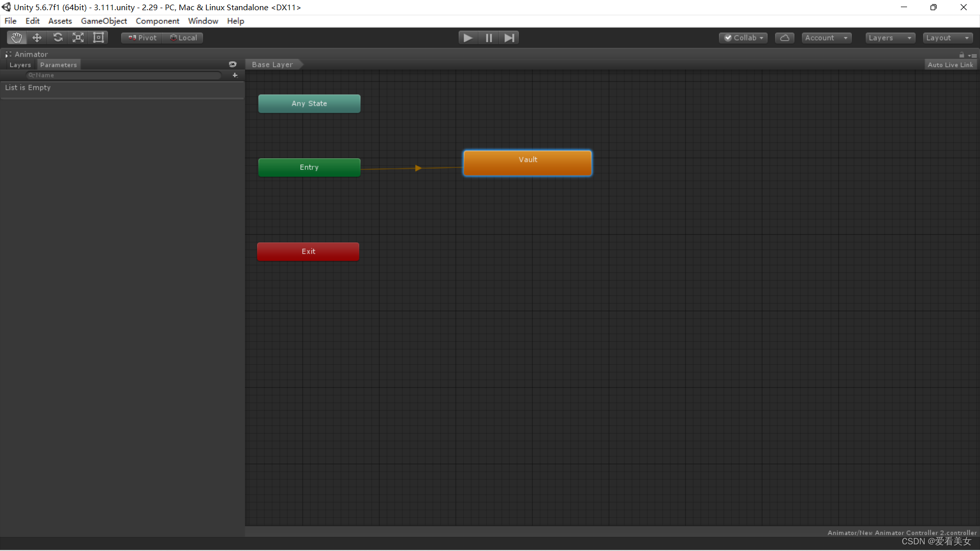Screen dimensions: 980x551
Task: Open the Collab dropdown
Action: click(x=743, y=38)
